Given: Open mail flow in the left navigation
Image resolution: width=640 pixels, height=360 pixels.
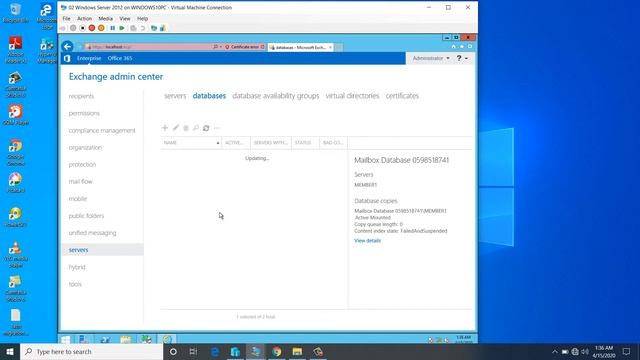Looking at the screenshot, I should point(80,182).
